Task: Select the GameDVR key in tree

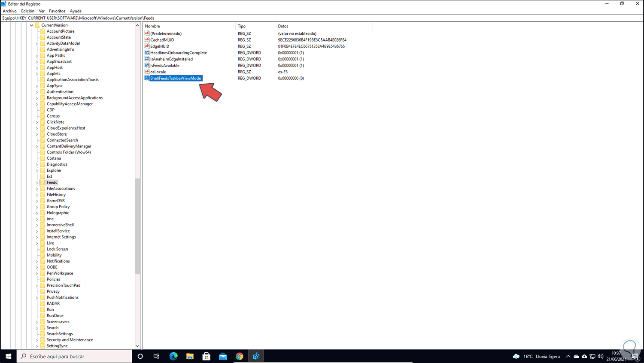Action: [x=55, y=200]
